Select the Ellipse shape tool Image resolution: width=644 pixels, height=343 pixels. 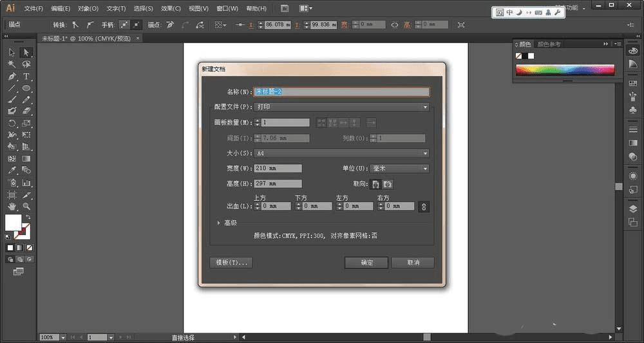(x=26, y=88)
